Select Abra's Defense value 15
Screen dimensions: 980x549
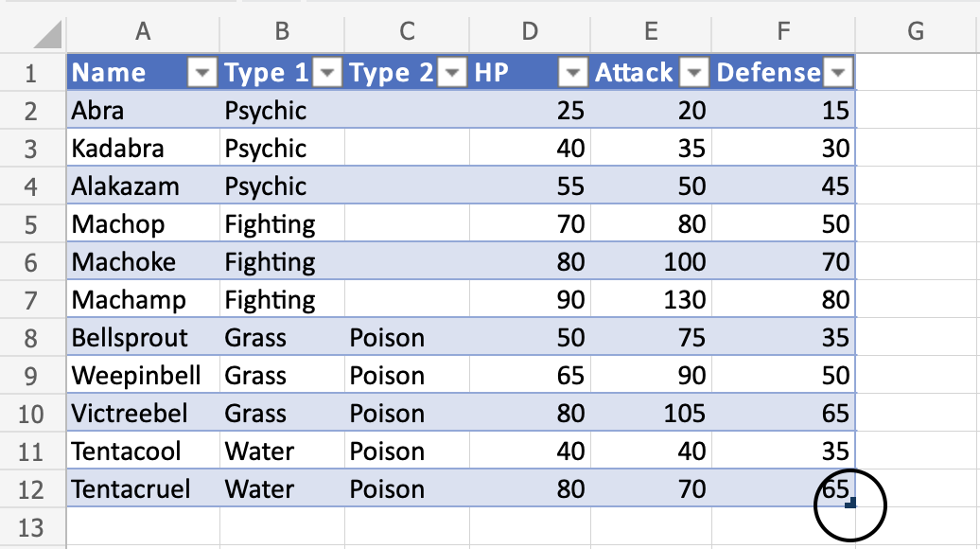point(784,111)
